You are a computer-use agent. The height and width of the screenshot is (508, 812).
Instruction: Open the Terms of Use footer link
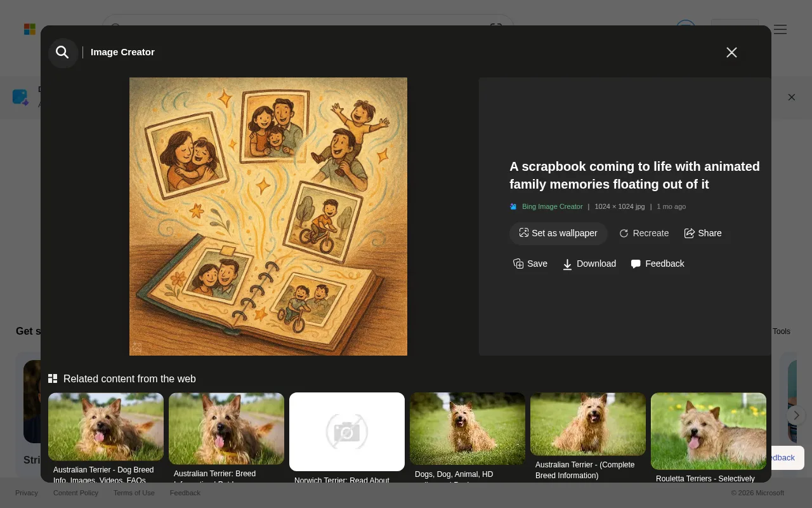click(x=134, y=493)
